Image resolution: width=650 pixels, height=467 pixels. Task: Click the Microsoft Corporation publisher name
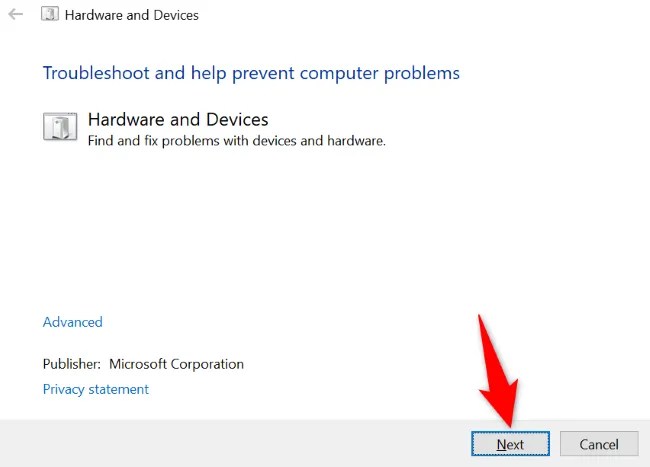[176, 364]
